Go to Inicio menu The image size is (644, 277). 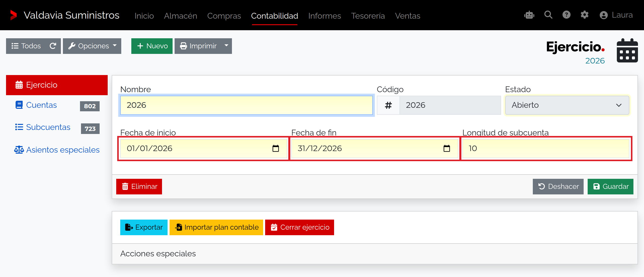pyautogui.click(x=144, y=16)
